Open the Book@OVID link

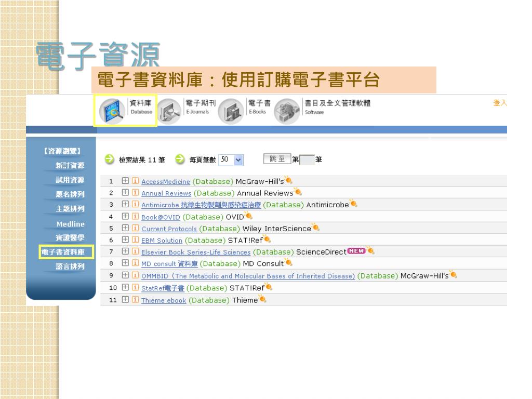pyautogui.click(x=161, y=217)
